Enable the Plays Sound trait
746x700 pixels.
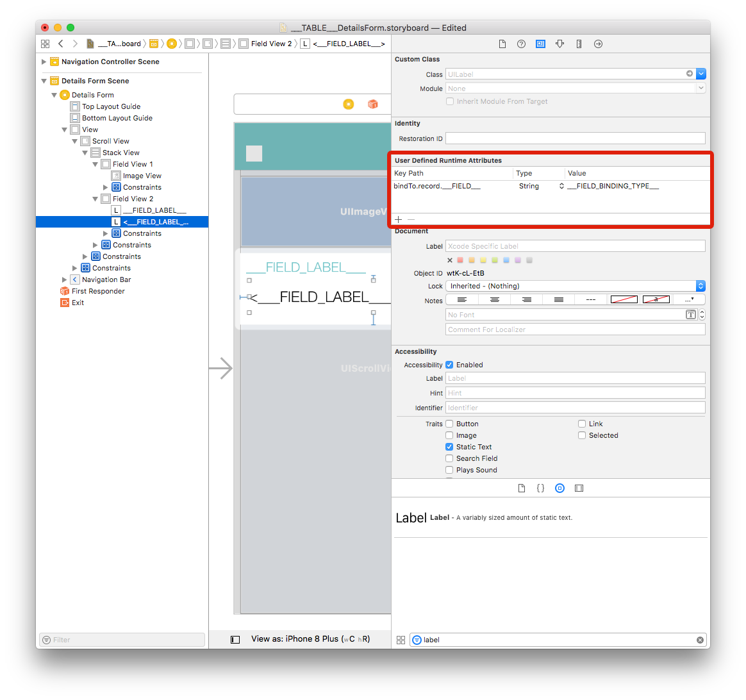(x=450, y=470)
